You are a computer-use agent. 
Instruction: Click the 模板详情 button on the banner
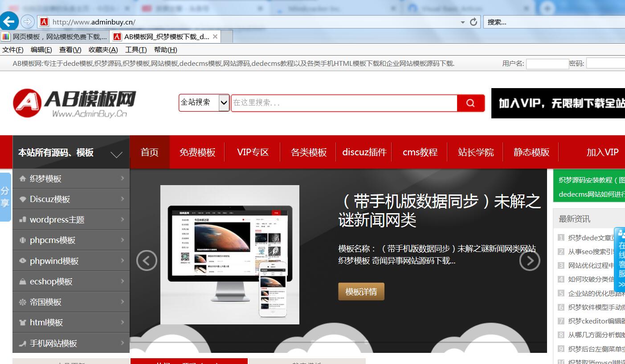(x=361, y=291)
